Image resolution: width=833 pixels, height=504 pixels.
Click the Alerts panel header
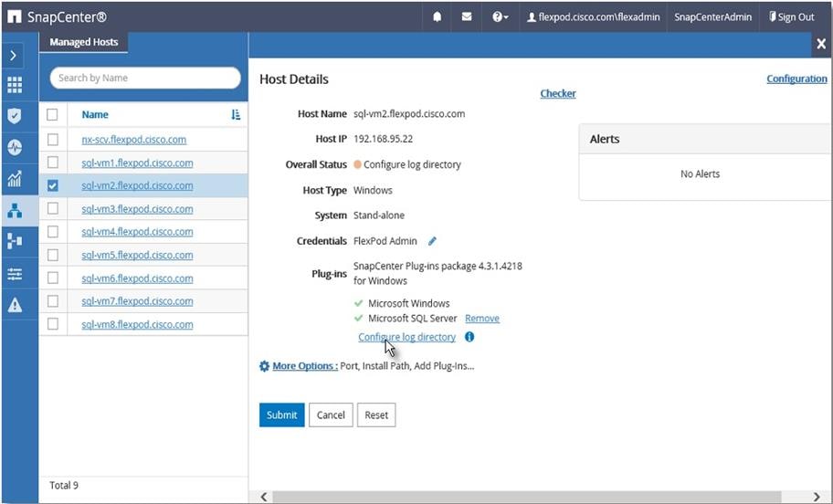pos(704,139)
